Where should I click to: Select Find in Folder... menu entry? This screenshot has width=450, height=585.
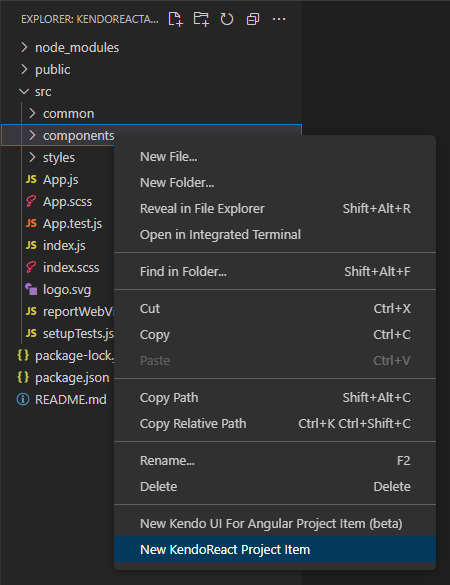tap(275, 272)
